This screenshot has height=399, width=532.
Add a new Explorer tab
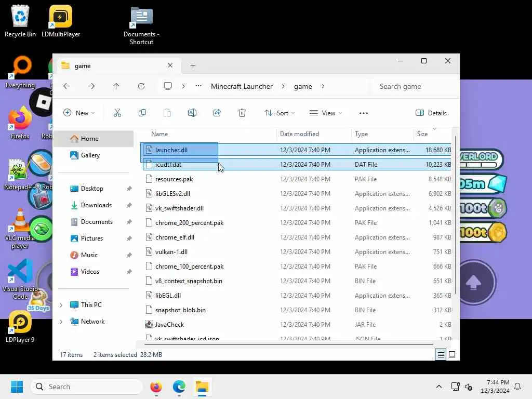click(x=193, y=66)
